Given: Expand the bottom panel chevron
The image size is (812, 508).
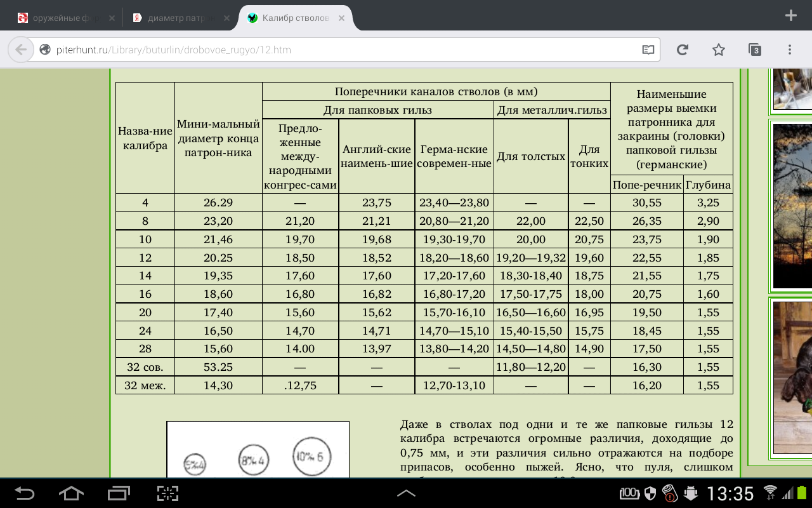Looking at the screenshot, I should click(406, 493).
